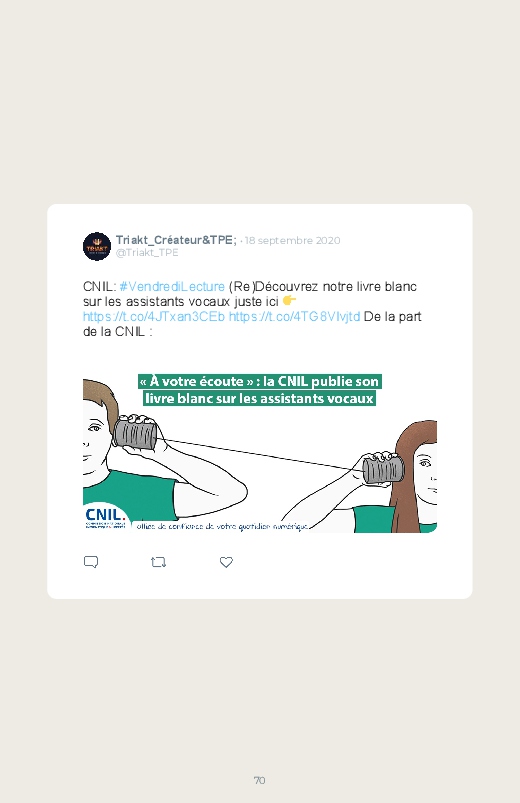Screen dimensions: 520x803
Task: Click the tweet text mentioning CNIL
Action: [252, 309]
